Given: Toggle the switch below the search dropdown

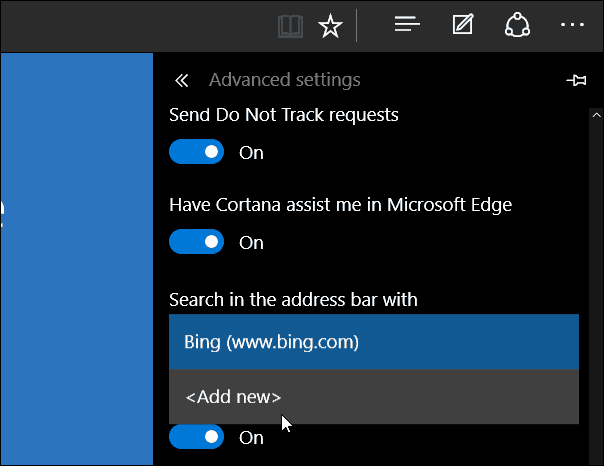Looking at the screenshot, I should tap(196, 437).
